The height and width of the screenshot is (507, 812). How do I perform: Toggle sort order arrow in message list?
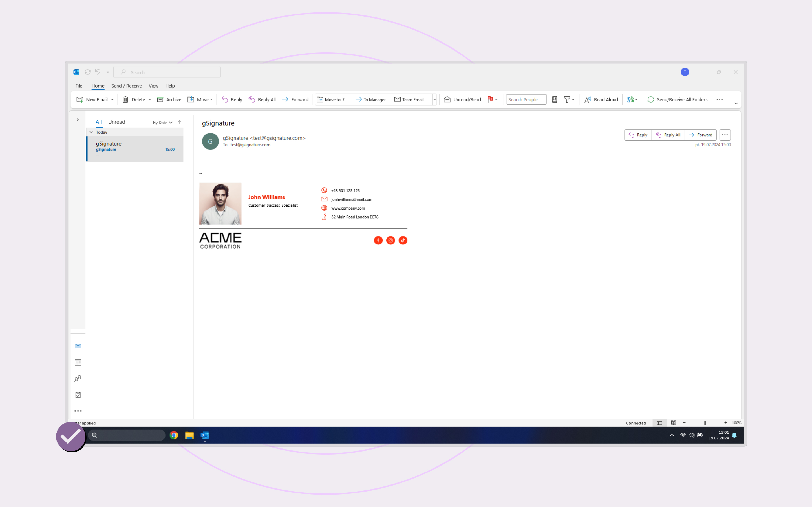180,123
